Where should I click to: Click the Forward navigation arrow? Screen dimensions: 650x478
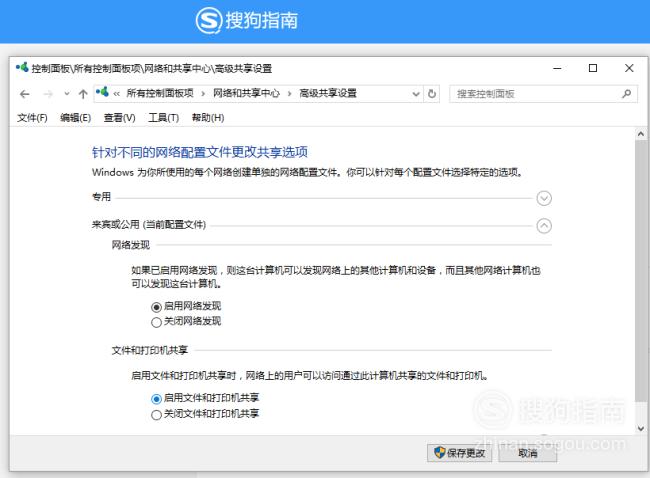pos(48,94)
